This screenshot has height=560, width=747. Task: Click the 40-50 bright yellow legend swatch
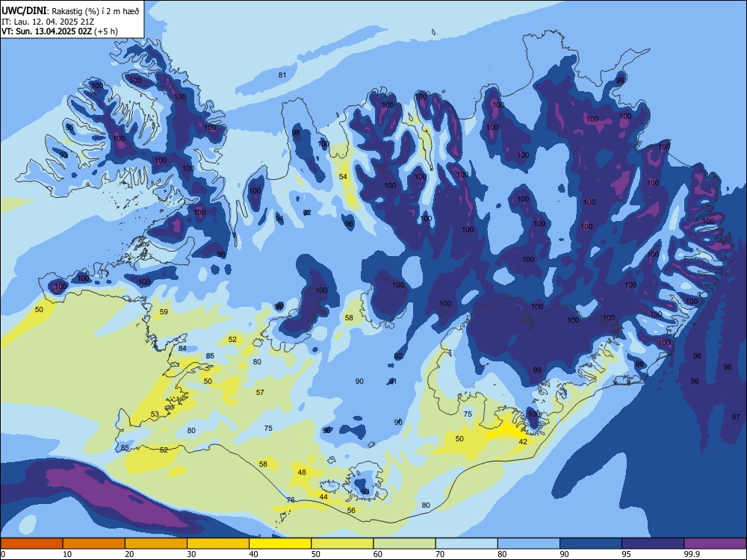pos(280,544)
